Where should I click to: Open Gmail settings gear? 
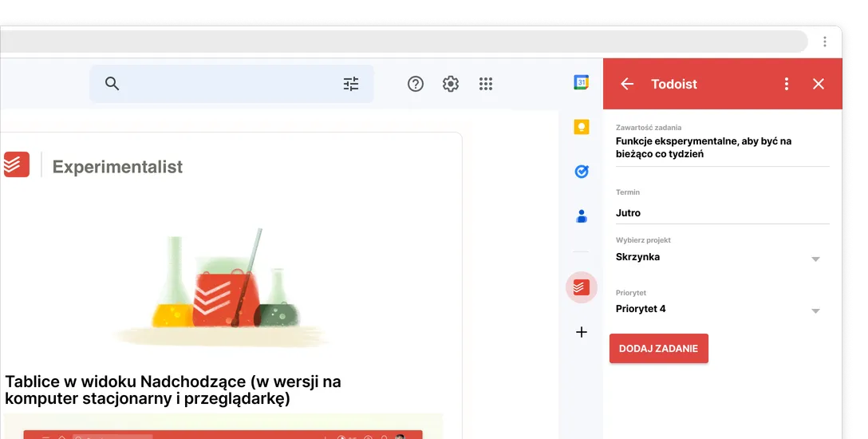(x=451, y=84)
